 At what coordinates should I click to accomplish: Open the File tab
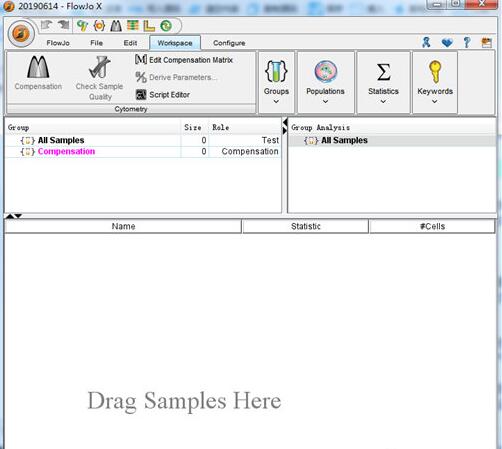[96, 43]
